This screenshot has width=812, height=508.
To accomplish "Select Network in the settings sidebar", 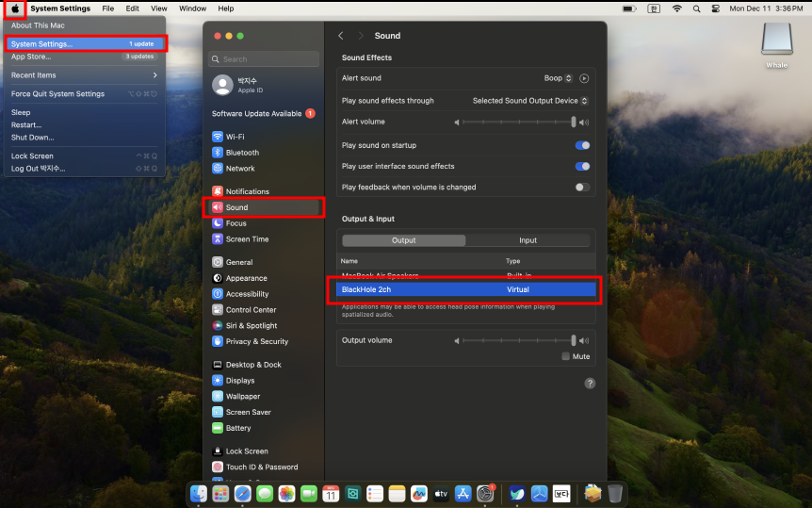I will 234,169.
